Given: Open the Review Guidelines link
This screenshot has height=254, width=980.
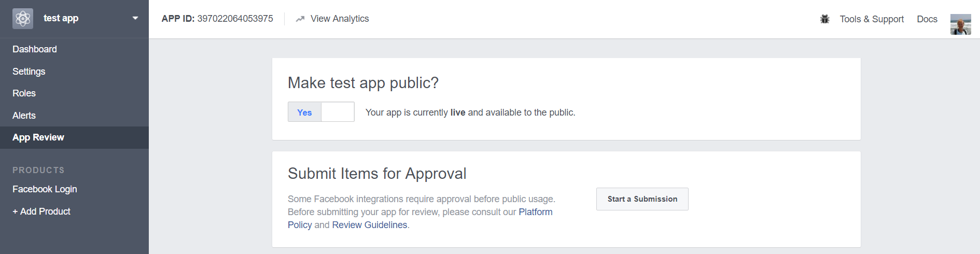Looking at the screenshot, I should pyautogui.click(x=370, y=225).
